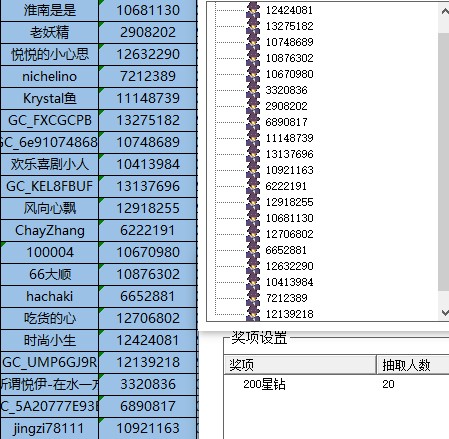The image size is (449, 439).
Task: Select tree entry 6222191 in winner list
Action: (x=286, y=186)
